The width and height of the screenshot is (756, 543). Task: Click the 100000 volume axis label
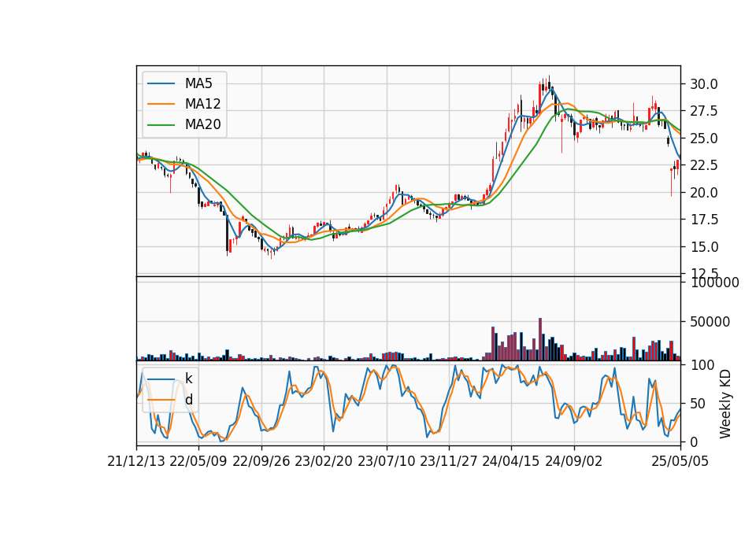[x=714, y=283]
